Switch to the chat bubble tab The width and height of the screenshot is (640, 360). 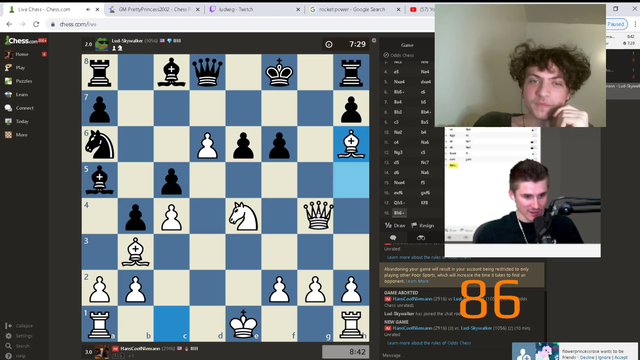(x=393, y=238)
